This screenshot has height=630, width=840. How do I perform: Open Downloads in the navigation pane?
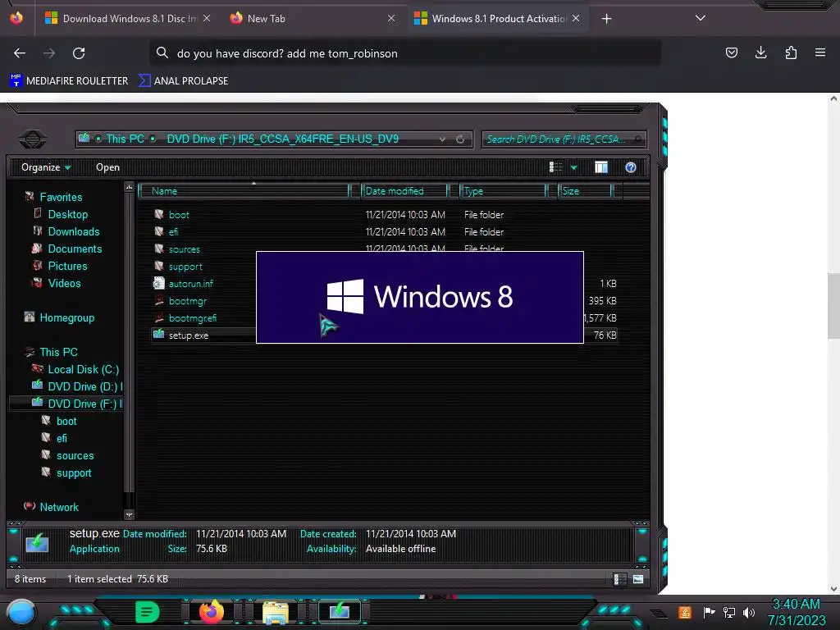(74, 231)
